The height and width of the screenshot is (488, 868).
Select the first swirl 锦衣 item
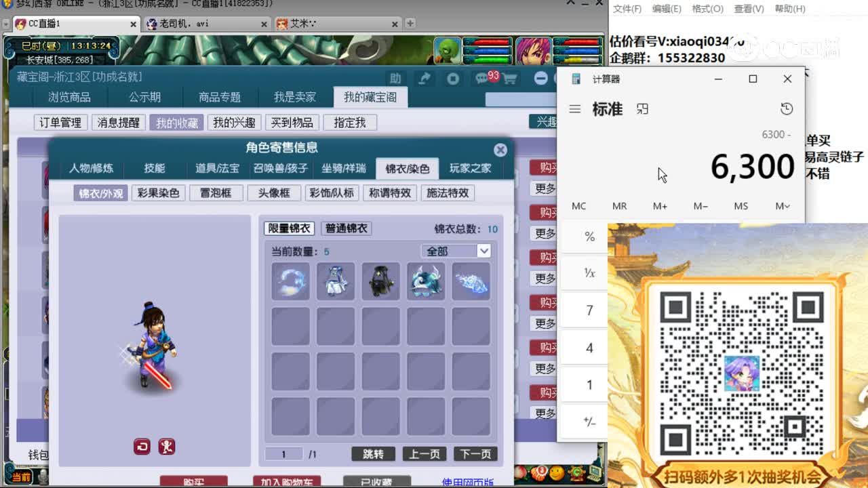[x=291, y=281]
